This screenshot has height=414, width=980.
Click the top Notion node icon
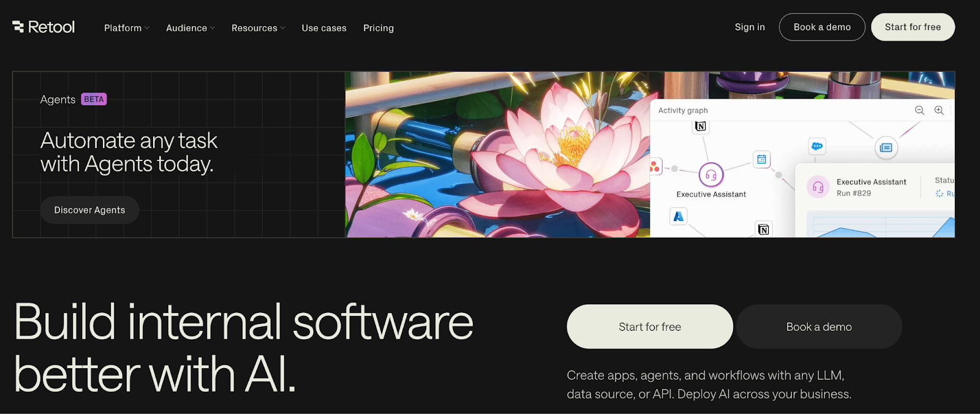click(x=701, y=126)
